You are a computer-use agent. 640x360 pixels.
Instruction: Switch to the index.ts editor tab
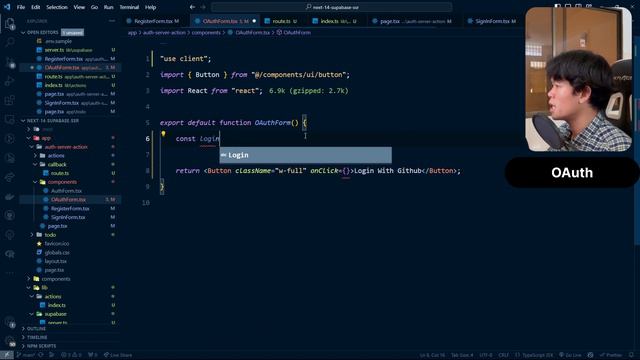[x=335, y=21]
